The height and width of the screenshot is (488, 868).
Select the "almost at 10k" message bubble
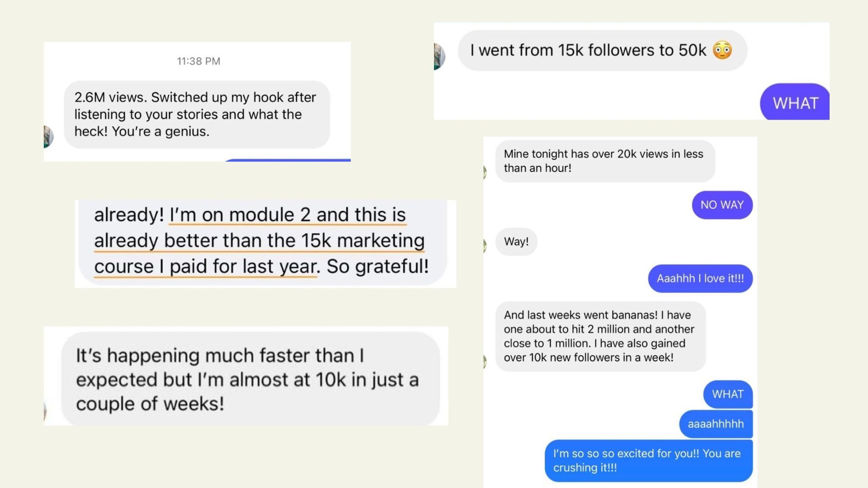[x=250, y=379]
